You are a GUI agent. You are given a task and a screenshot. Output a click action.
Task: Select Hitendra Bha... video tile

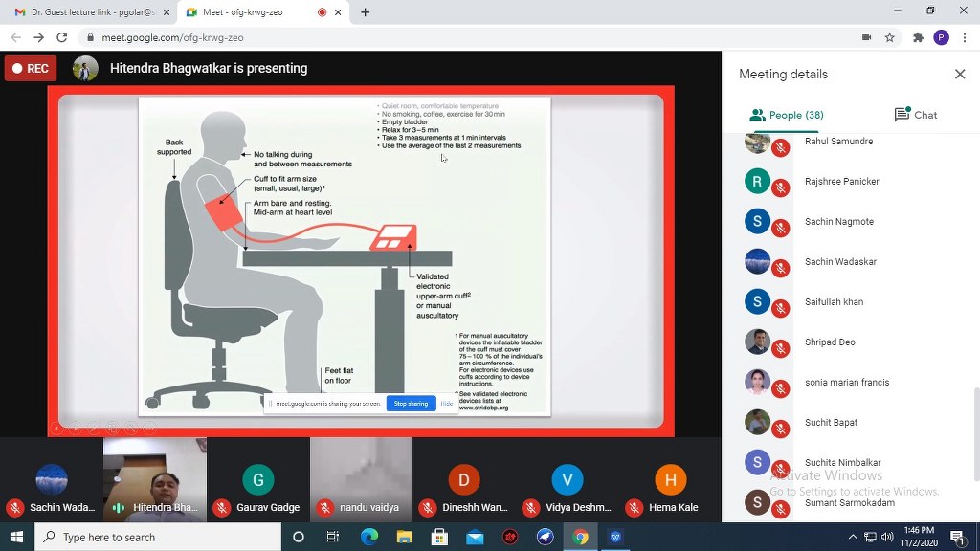point(154,480)
